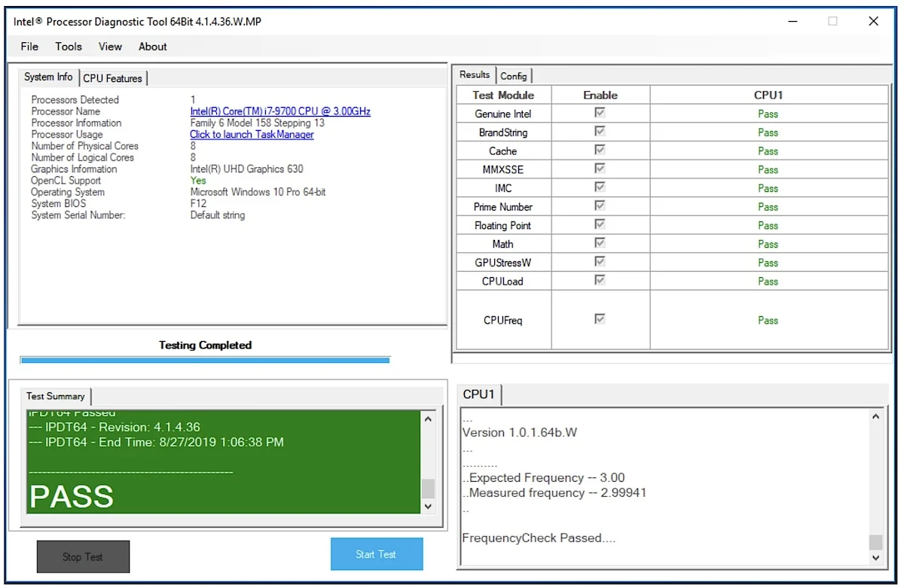Click the Intel Core i7-9700 processor name link
Screen dimensions: 904x588
coord(280,111)
